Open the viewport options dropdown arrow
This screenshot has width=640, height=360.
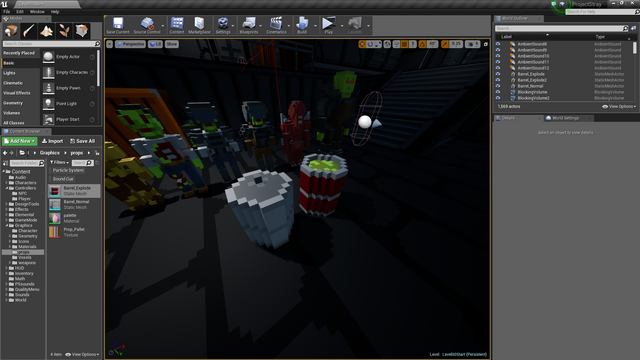109,44
